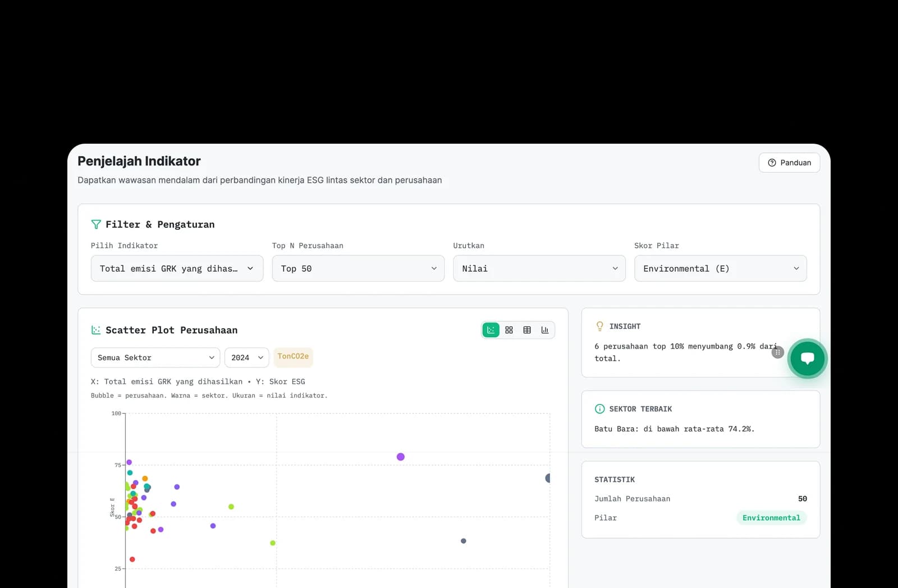Viewport: 898px width, 588px height.
Task: Select the orange bubble in the scatter plot
Action: (x=145, y=479)
